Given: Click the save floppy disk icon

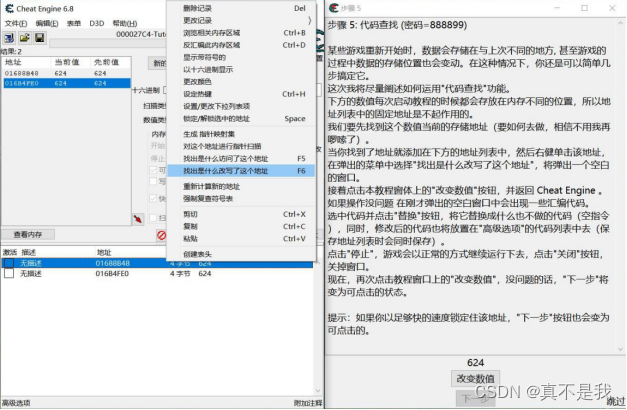Looking at the screenshot, I should coord(40,38).
